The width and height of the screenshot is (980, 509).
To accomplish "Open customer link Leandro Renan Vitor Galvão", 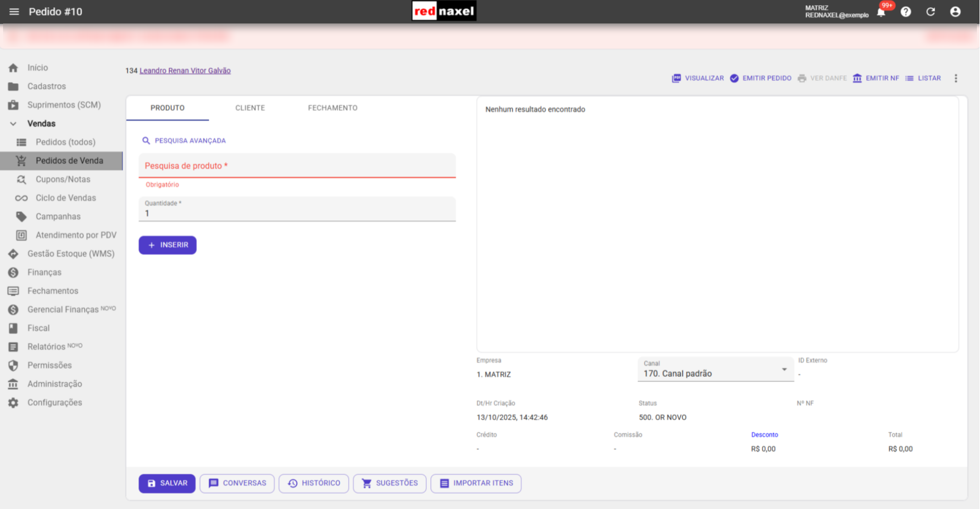I will [185, 71].
